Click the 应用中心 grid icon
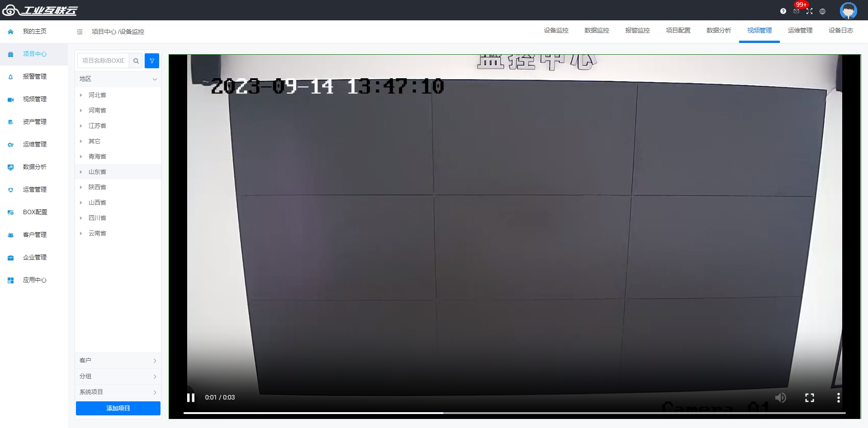Viewport: 868px width, 428px height. coord(10,280)
